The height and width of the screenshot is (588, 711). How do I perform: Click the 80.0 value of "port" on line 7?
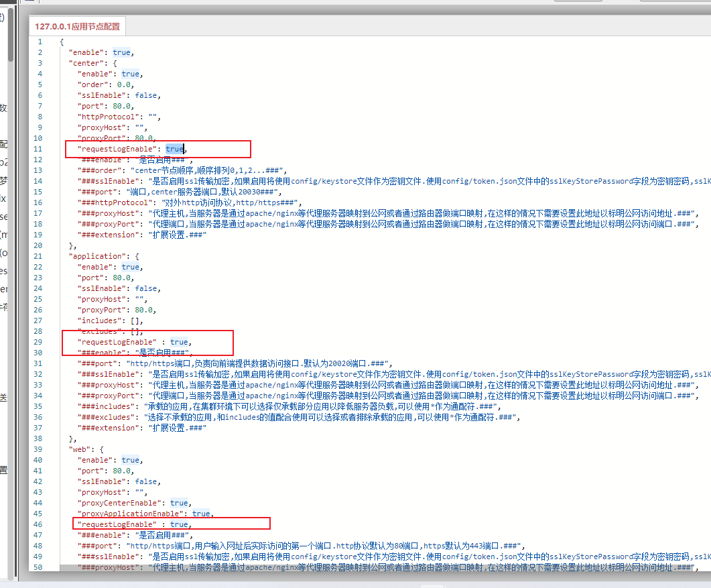tap(121, 106)
